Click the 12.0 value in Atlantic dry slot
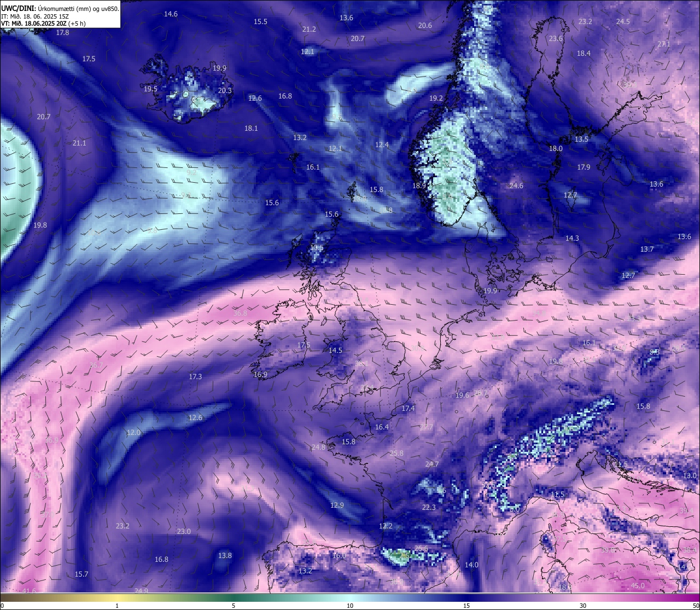700x610 pixels. coord(133,432)
